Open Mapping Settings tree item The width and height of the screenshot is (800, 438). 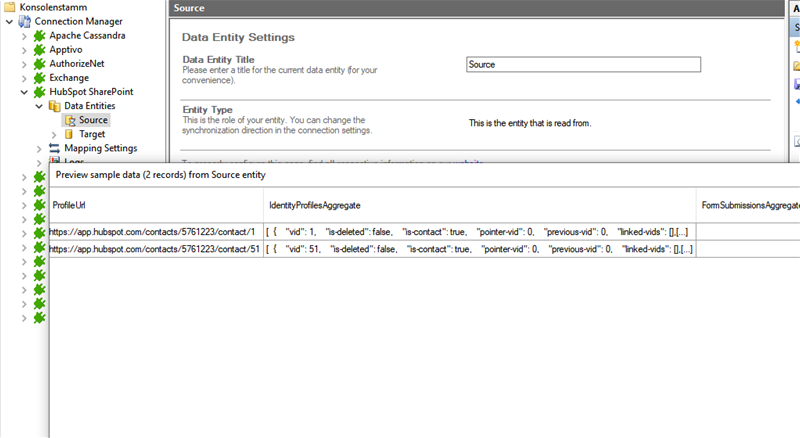coord(100,148)
